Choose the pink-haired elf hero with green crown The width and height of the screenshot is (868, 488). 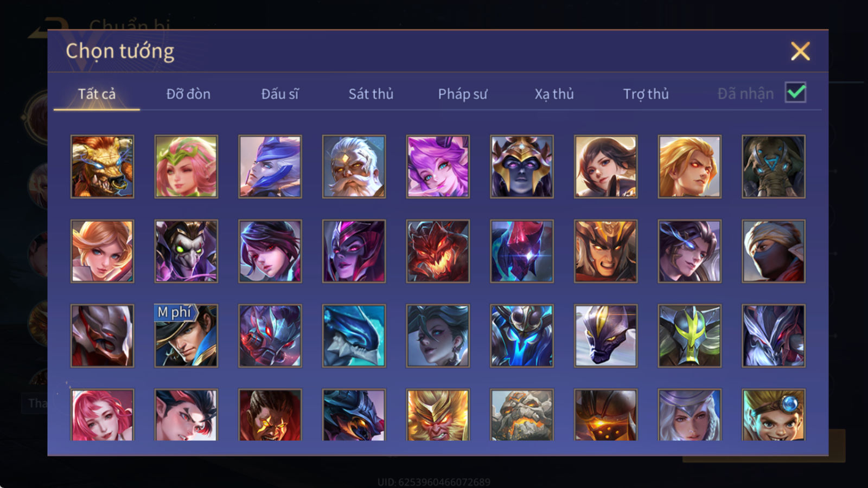click(x=186, y=166)
